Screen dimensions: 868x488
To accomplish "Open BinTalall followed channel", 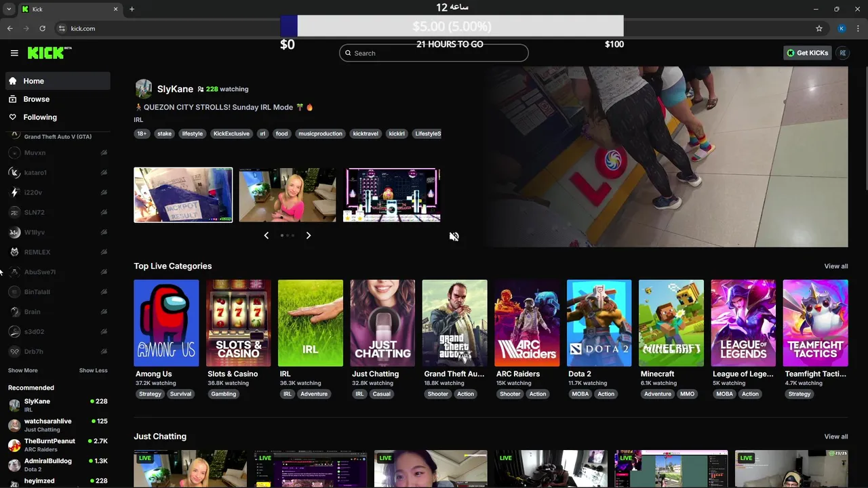I will tap(58, 292).
